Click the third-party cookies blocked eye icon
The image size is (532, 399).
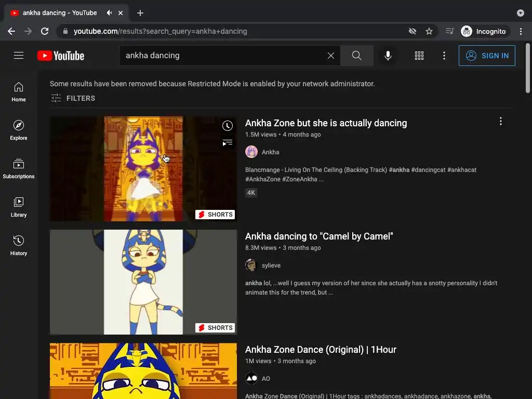[x=412, y=32]
